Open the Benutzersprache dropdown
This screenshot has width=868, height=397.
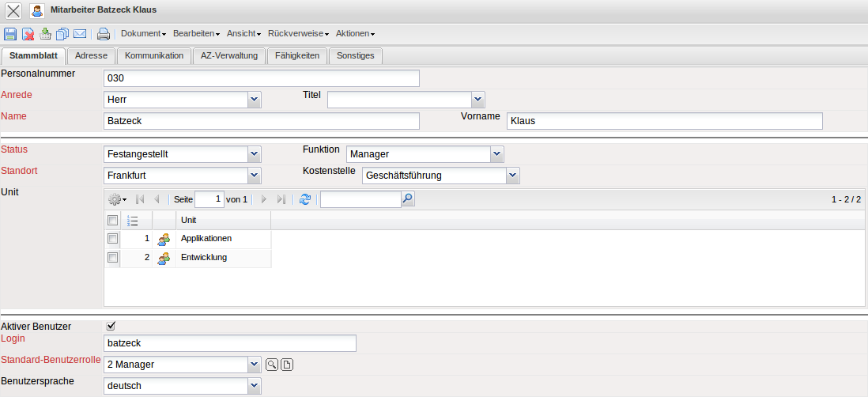(254, 386)
